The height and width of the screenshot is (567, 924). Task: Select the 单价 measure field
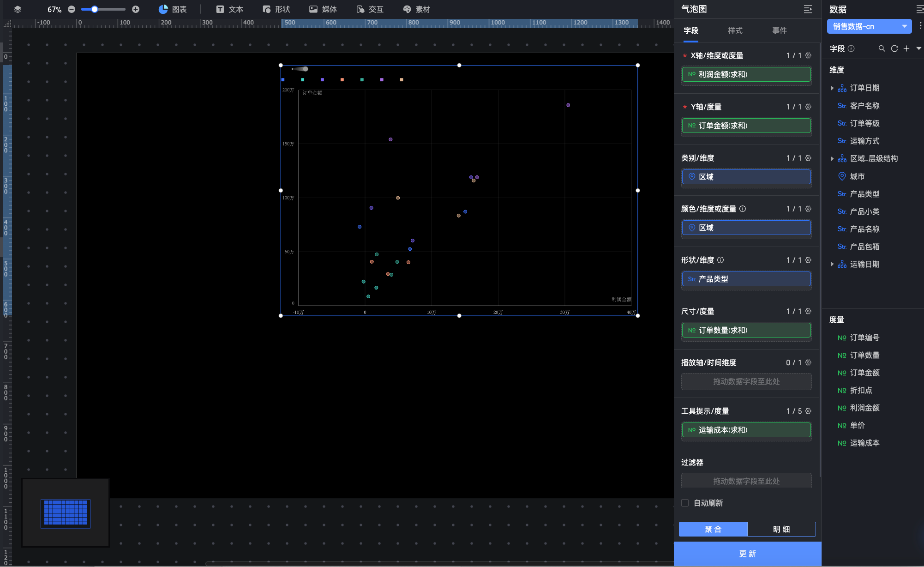click(x=857, y=425)
